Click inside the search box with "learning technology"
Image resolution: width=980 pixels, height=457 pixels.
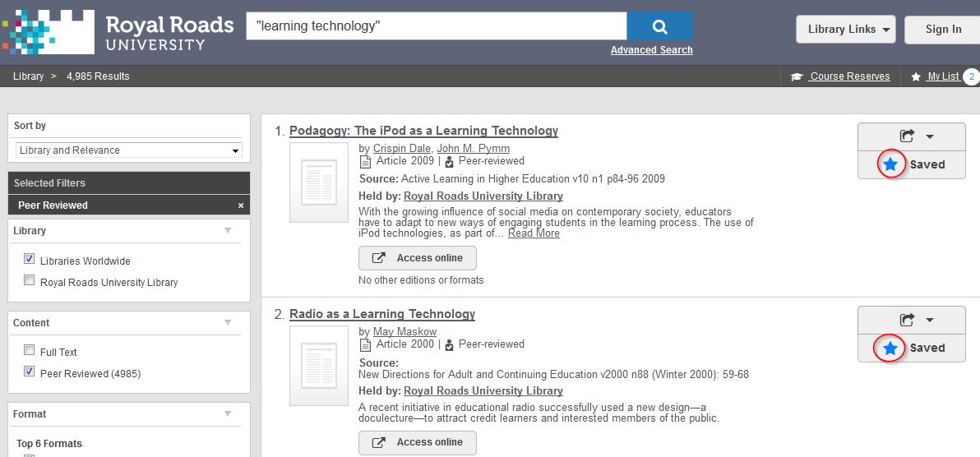[437, 25]
